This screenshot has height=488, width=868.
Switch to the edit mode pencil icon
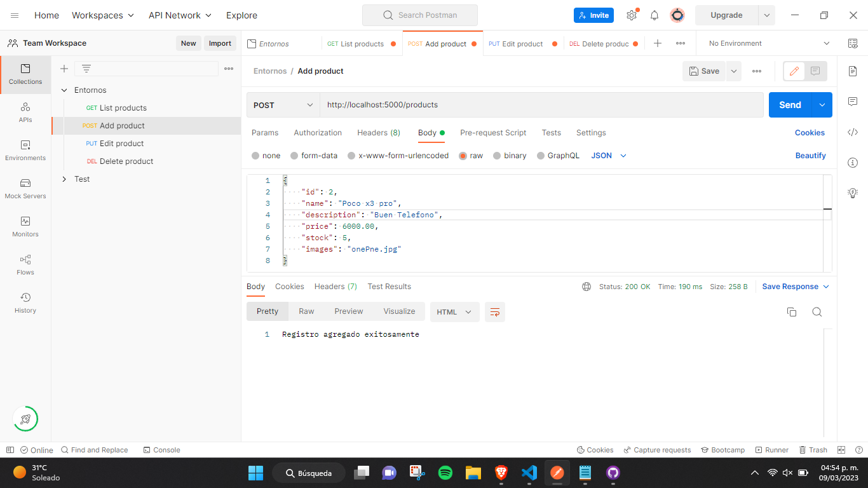[794, 71]
